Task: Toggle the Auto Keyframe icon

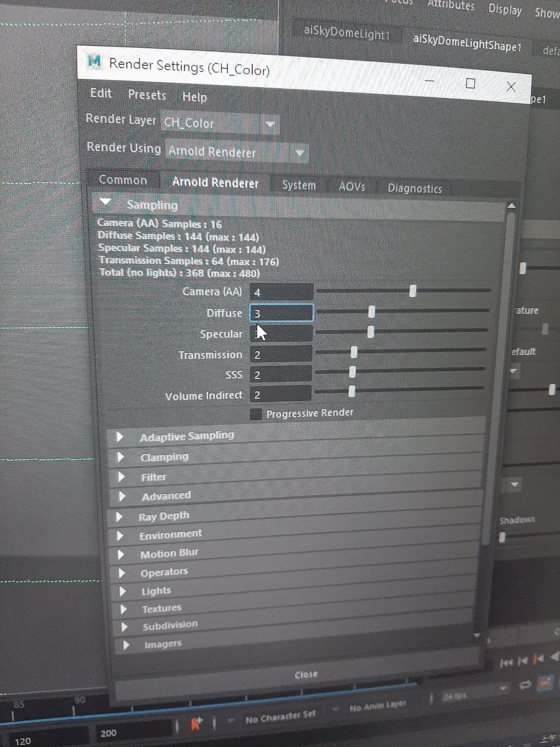Action: click(x=545, y=683)
